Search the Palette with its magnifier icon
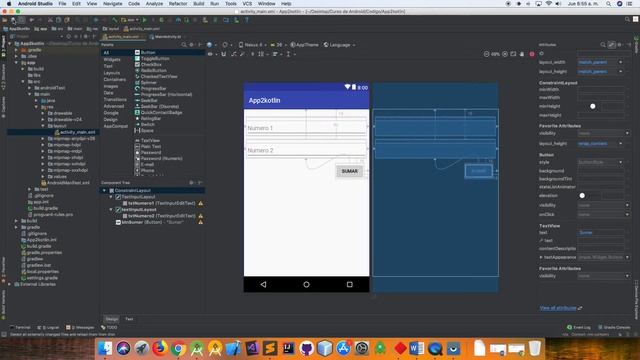The image size is (640, 360). tap(184, 44)
